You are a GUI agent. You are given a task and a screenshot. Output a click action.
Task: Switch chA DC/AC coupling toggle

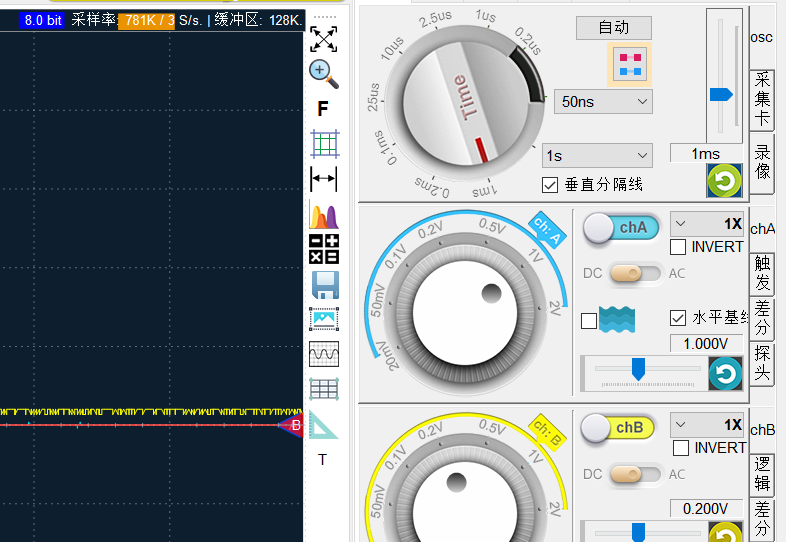pos(635,274)
